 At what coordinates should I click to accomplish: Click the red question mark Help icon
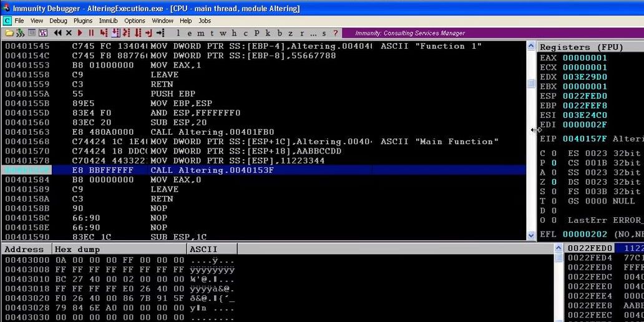click(335, 33)
